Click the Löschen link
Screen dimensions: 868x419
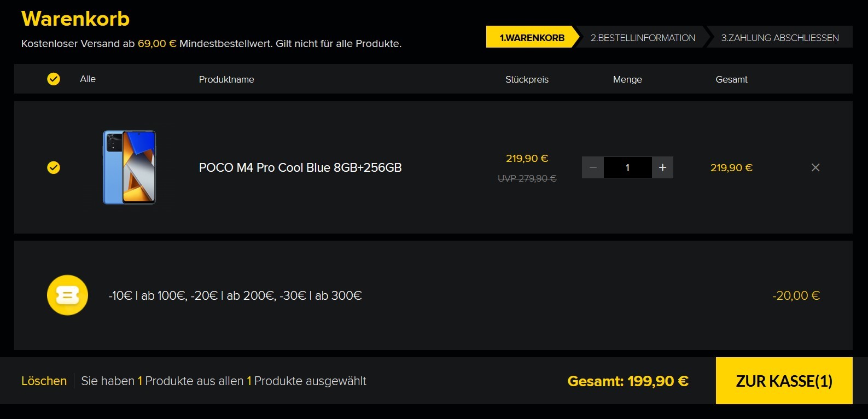[44, 381]
